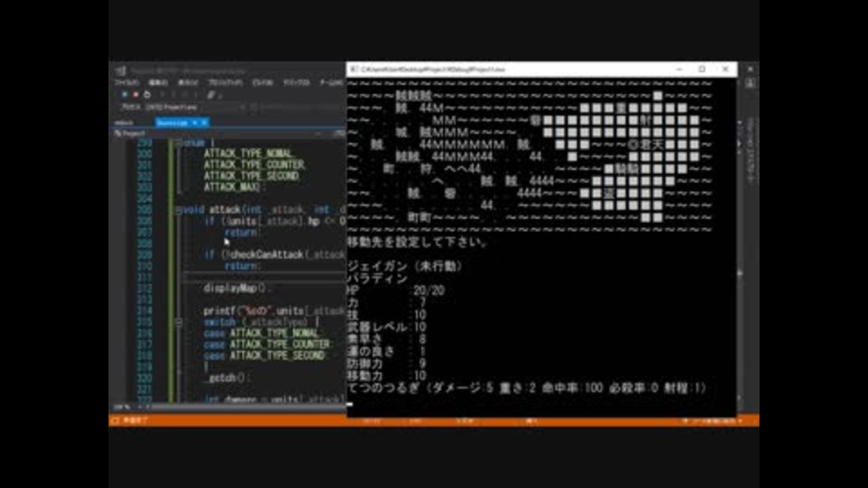Collapse the switch block at line 315

click(178, 322)
